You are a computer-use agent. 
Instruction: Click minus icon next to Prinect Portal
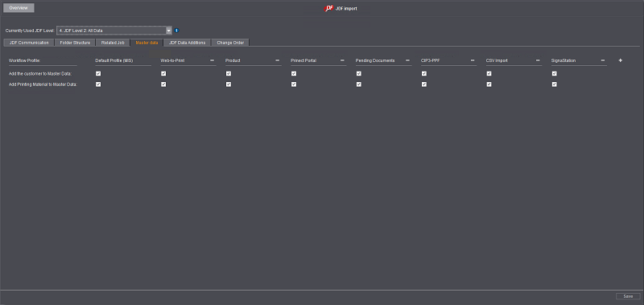[342, 60]
